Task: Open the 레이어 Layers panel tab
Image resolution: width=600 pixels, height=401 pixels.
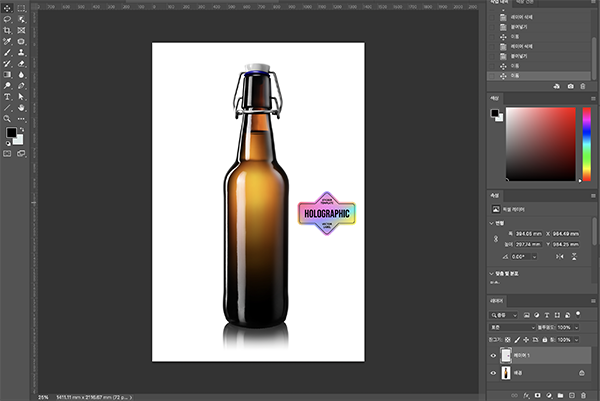Action: pos(497,299)
